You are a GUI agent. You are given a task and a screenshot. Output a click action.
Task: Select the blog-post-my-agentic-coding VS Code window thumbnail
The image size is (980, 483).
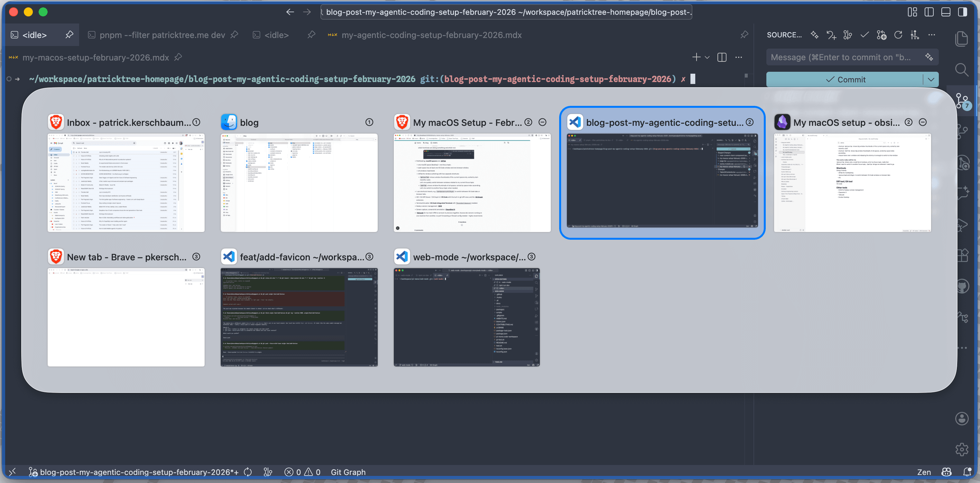[662, 181]
